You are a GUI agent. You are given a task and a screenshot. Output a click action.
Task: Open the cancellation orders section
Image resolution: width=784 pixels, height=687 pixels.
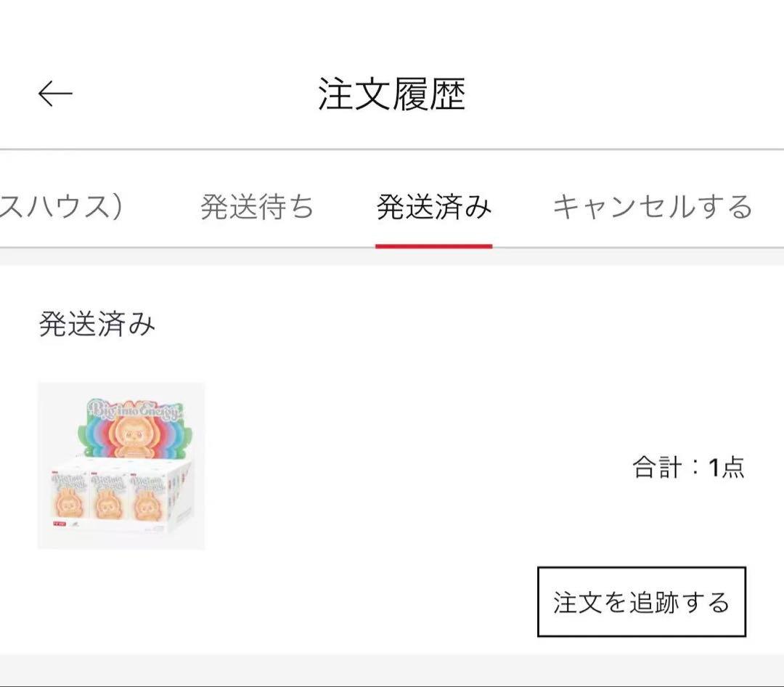click(x=653, y=207)
